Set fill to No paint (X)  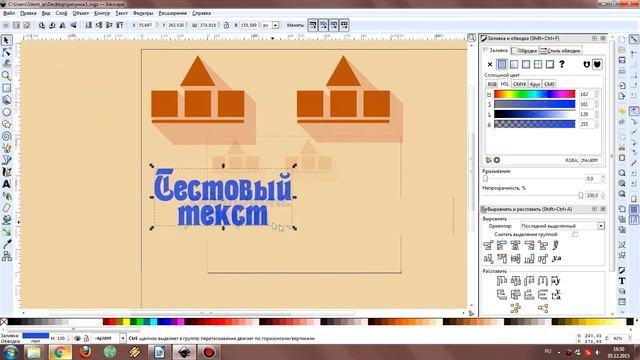coord(490,64)
